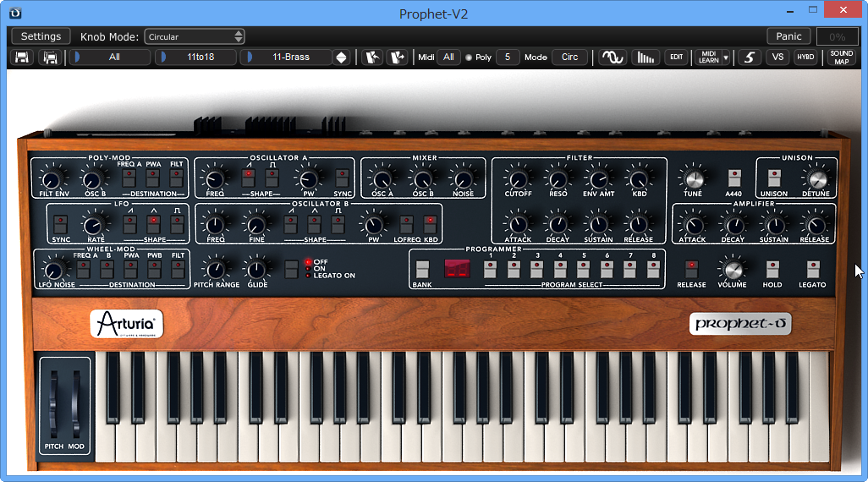The image size is (868, 482).
Task: Switch to the VS synth view
Action: click(777, 57)
